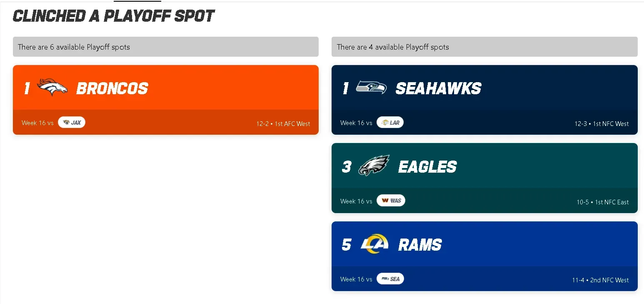
Task: Click the 10-5 1st NFC East record
Action: coord(602,202)
